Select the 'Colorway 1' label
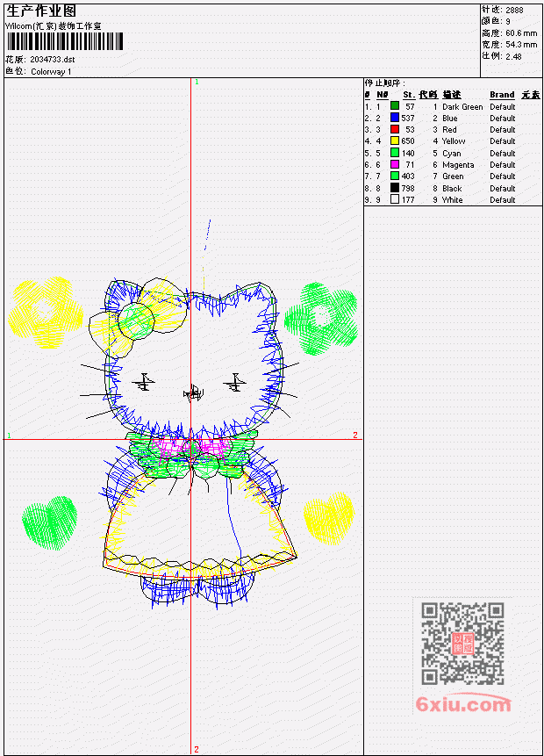The image size is (544, 756). point(51,72)
